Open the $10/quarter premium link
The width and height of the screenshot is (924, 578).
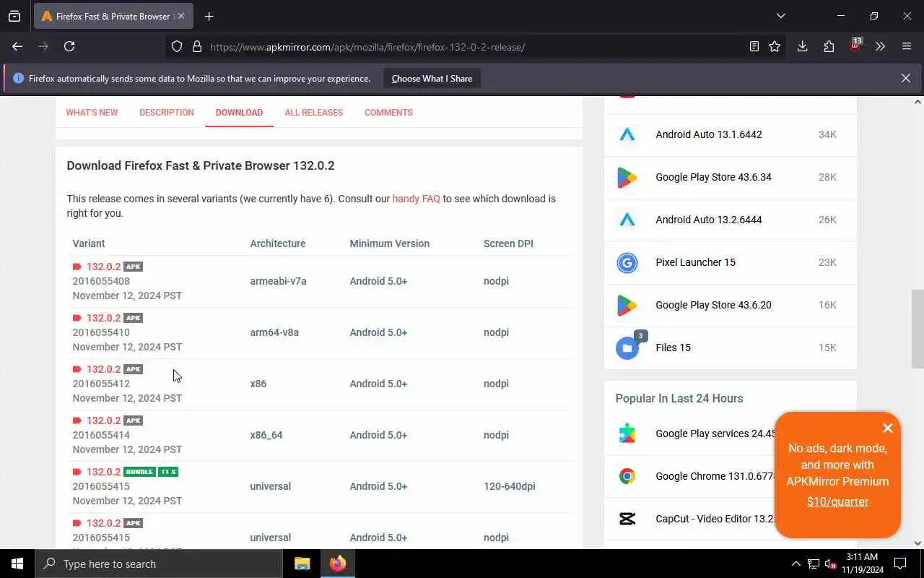[837, 501]
